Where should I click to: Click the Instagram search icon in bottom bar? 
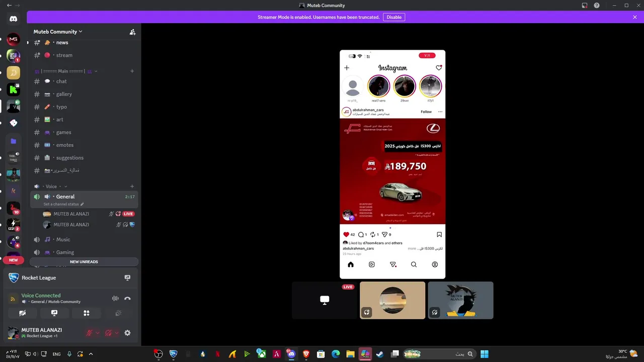click(x=414, y=264)
